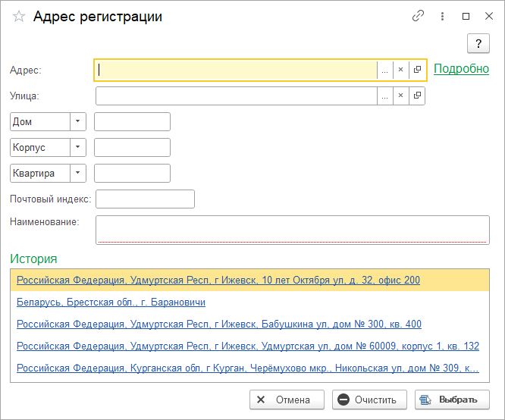Viewport: 505px width, 420px height.
Task: Select Беларусь, Брестская обл. history address
Action: [111, 302]
